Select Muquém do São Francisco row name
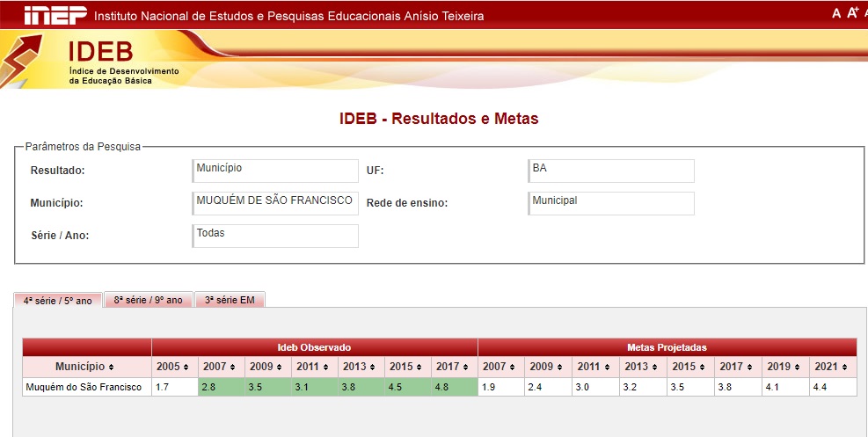Screen dimensions: 868x437 84,387
